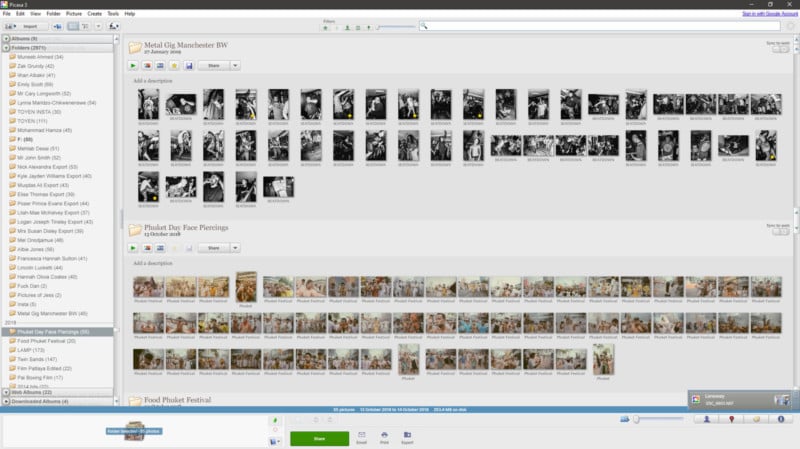Create photo collage for Metal Gig Manchester
800x449 pixels.
[147, 65]
